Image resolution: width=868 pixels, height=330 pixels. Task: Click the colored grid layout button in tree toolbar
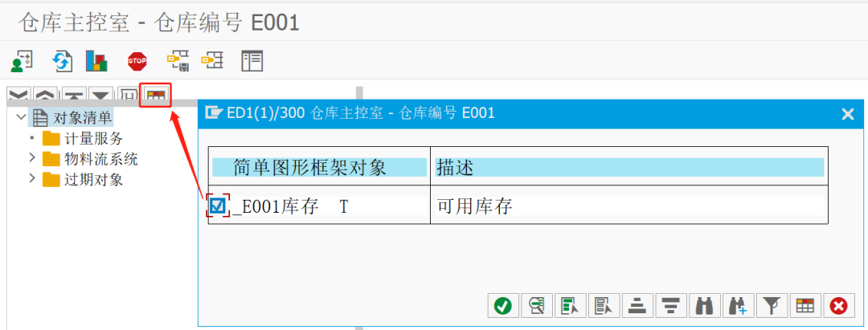point(156,95)
